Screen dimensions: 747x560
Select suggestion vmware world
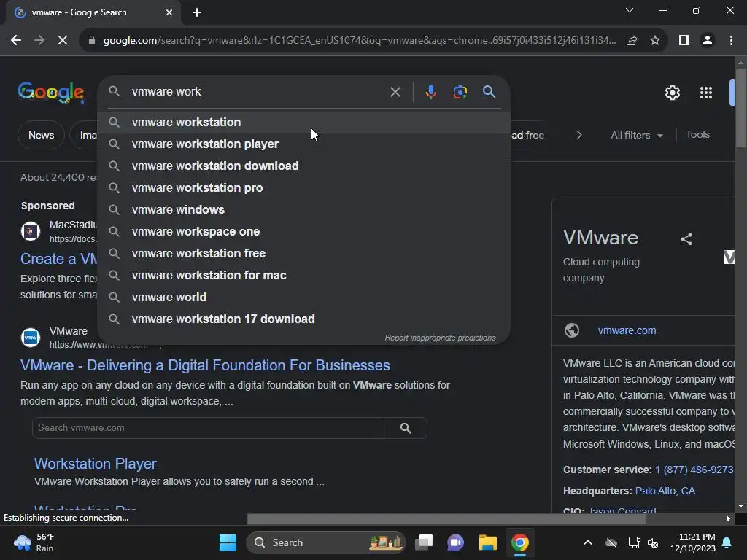pyautogui.click(x=303, y=297)
